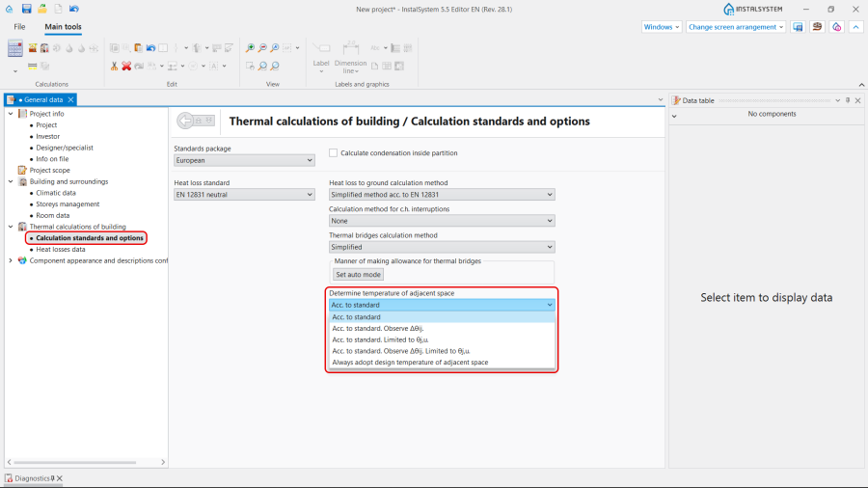
Task: Select Heat losses data tree item
Action: [x=61, y=249]
